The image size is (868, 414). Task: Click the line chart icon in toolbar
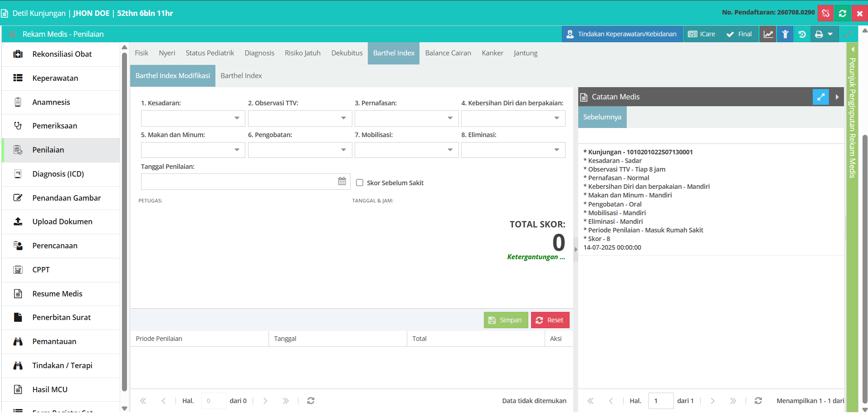coord(768,34)
